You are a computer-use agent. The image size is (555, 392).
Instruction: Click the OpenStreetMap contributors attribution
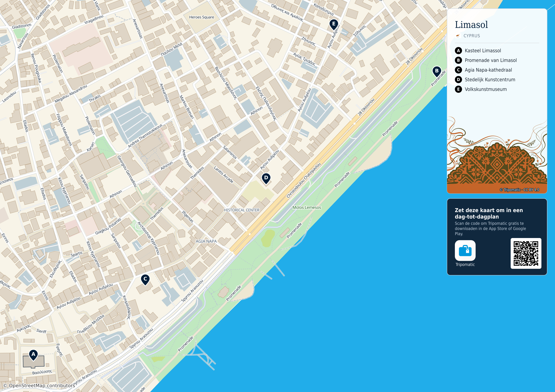(39, 385)
